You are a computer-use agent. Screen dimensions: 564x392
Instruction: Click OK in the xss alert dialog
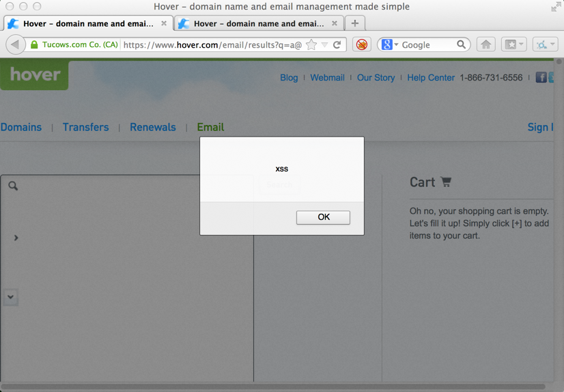tap(323, 217)
